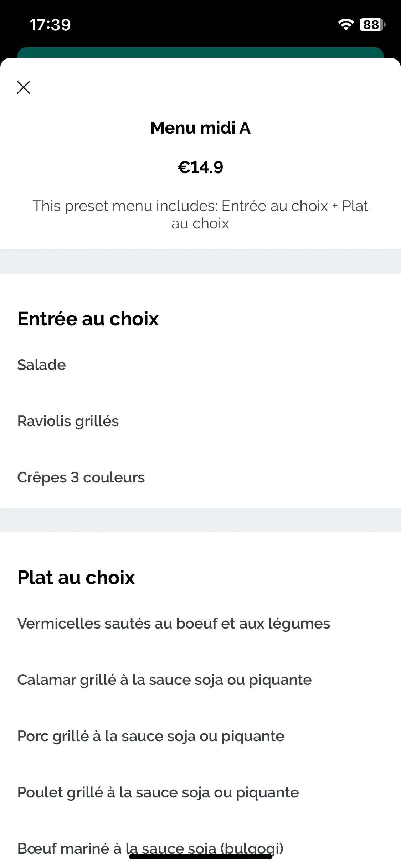Viewport: 401px width, 868px height.
Task: Tap the home indicator bar
Action: 201,857
